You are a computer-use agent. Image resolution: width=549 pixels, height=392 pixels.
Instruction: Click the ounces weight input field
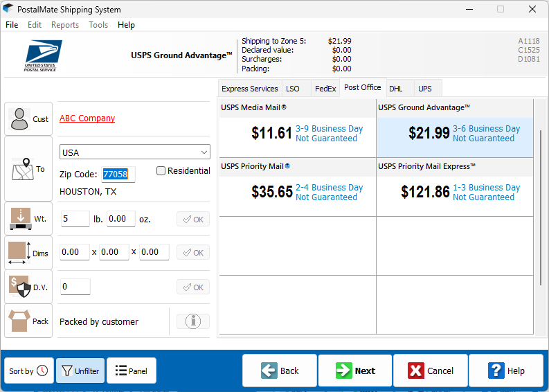(120, 219)
